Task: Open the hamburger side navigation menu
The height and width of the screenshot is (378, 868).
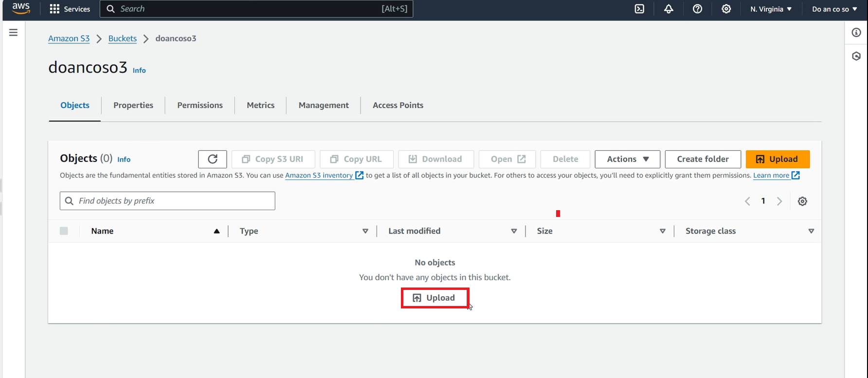Action: pyautogui.click(x=14, y=33)
